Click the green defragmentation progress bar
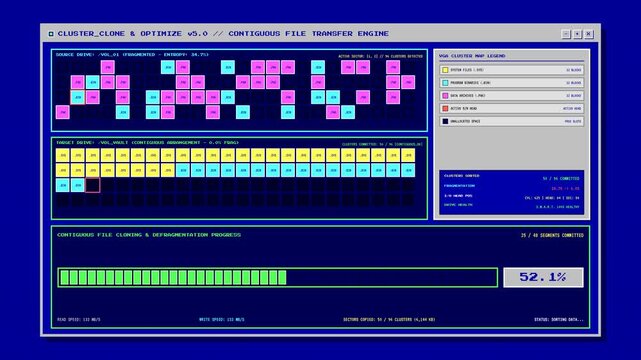Image resolution: width=641 pixels, height=360 pixels. (278, 277)
